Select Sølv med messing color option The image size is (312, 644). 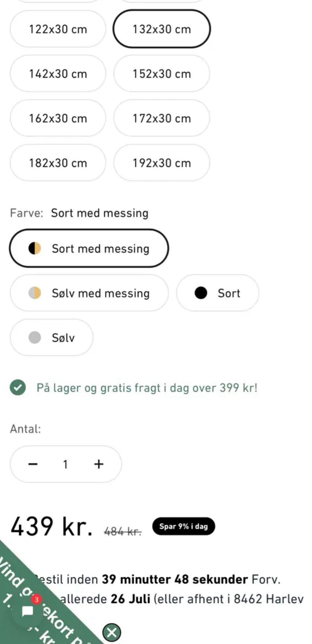tap(89, 293)
